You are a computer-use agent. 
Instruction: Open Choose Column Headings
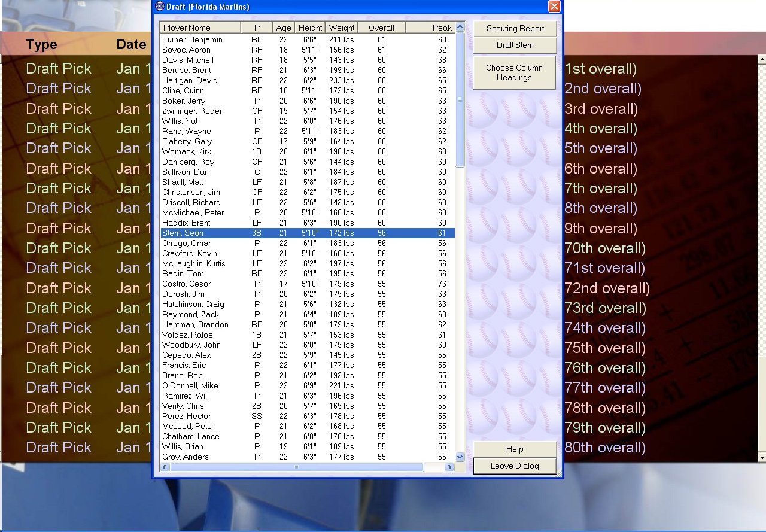tap(515, 72)
